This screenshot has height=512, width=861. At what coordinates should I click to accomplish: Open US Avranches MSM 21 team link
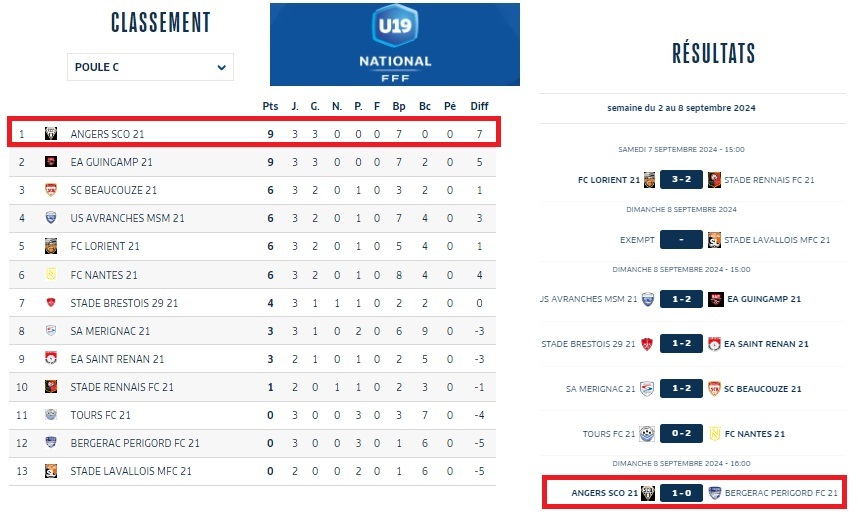tap(127, 218)
